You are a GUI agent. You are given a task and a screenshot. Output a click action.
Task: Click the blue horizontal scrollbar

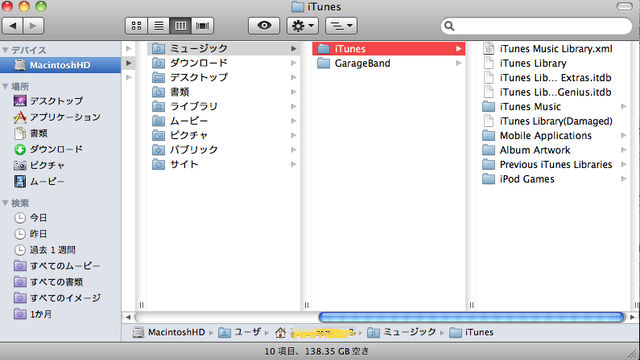(471, 317)
